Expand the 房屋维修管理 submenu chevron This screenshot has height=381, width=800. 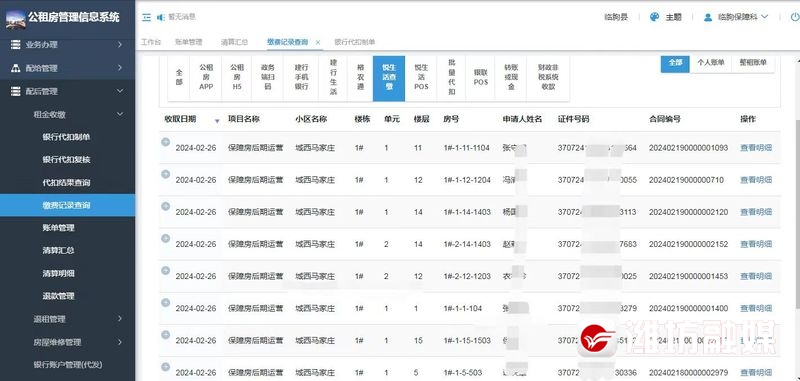(120, 342)
